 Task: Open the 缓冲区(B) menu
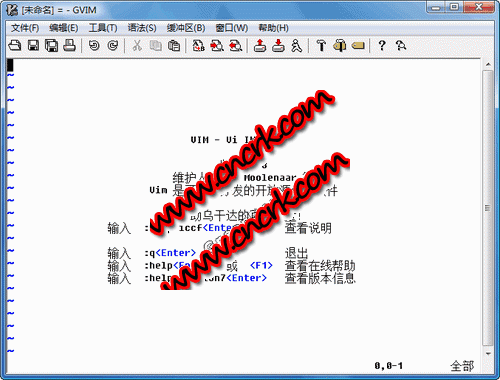point(186,28)
